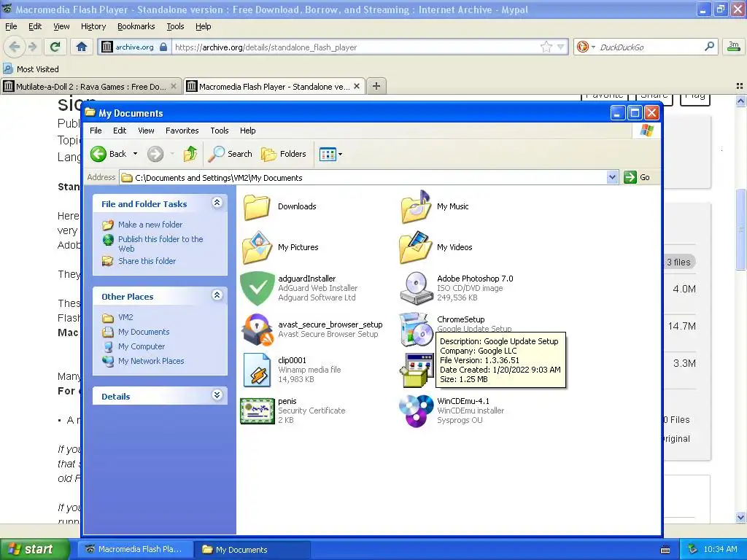The image size is (747, 560).
Task: Expand the Details panel
Action: click(x=217, y=395)
